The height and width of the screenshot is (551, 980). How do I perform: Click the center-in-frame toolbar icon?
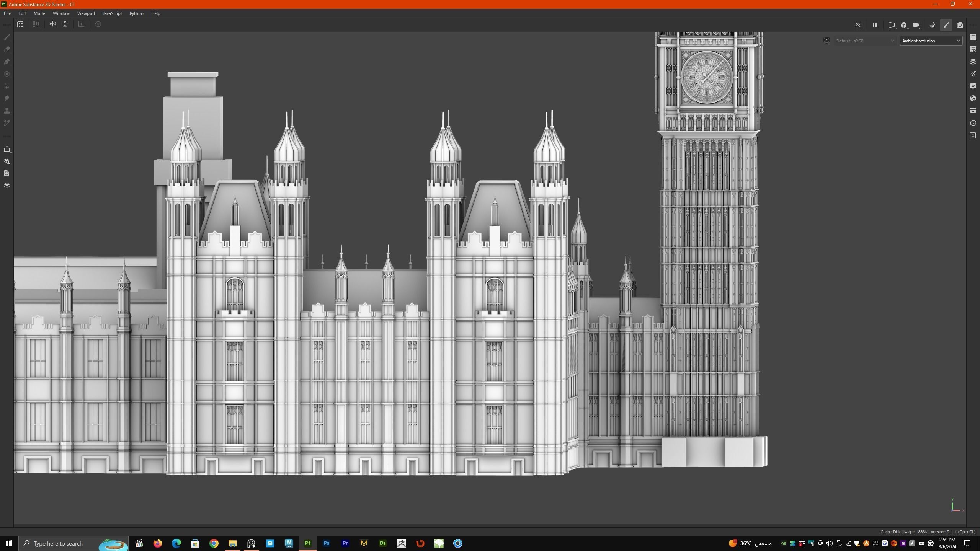tap(81, 24)
